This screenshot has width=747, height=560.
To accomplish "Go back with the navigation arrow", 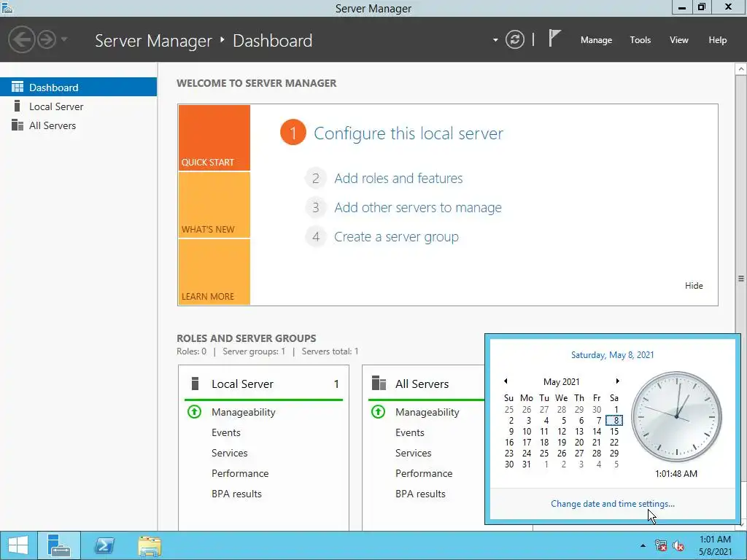I will (x=21, y=39).
